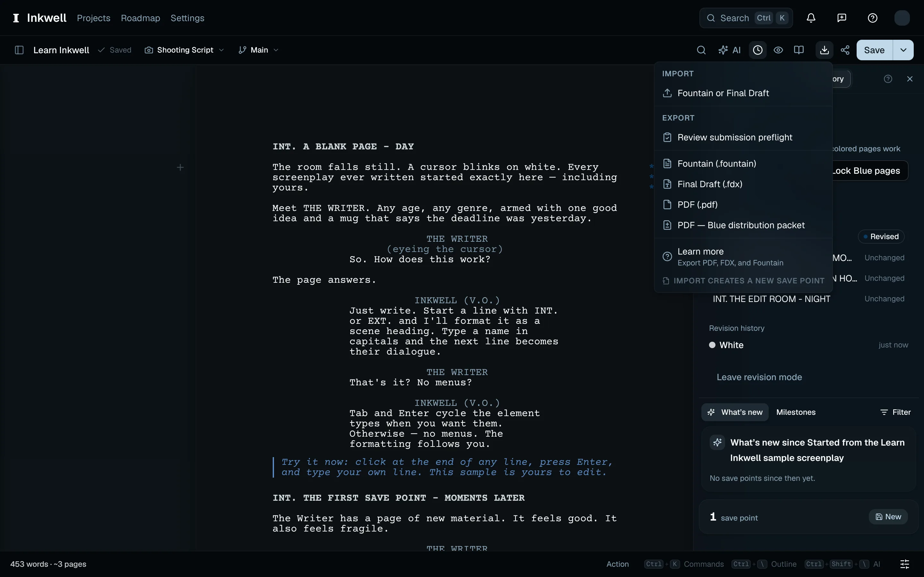Image resolution: width=924 pixels, height=577 pixels.
Task: Click Leave revision mode
Action: [x=759, y=377]
